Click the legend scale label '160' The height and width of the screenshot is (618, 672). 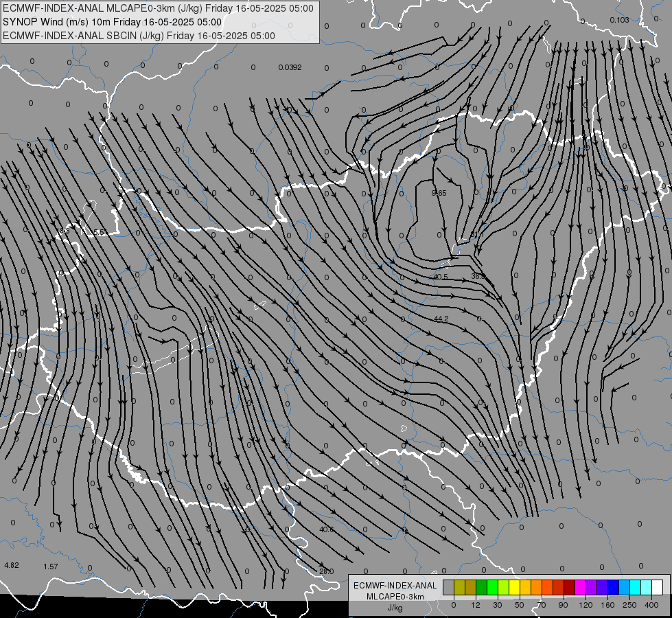[x=607, y=605]
